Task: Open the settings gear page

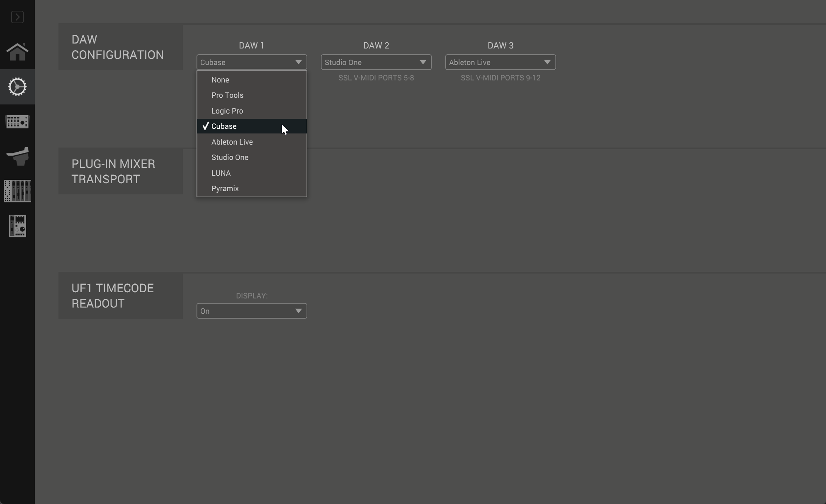Action: (17, 87)
